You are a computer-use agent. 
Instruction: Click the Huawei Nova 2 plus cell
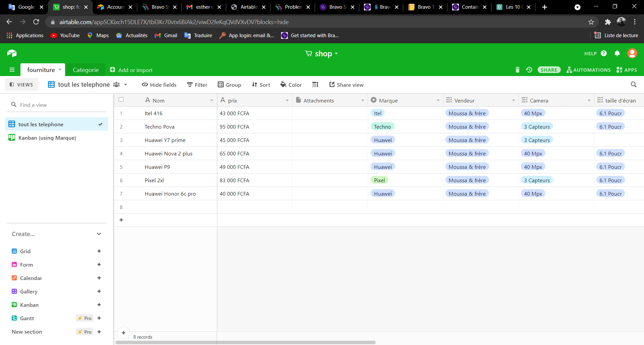coord(169,153)
